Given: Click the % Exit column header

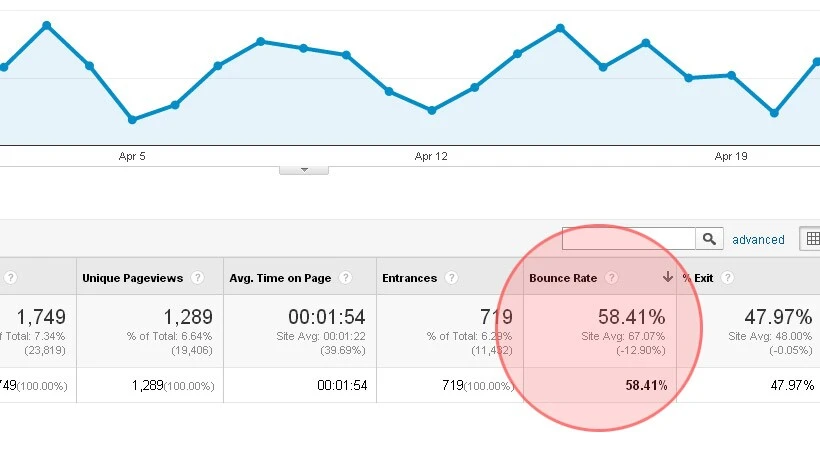Looking at the screenshot, I should 698,278.
